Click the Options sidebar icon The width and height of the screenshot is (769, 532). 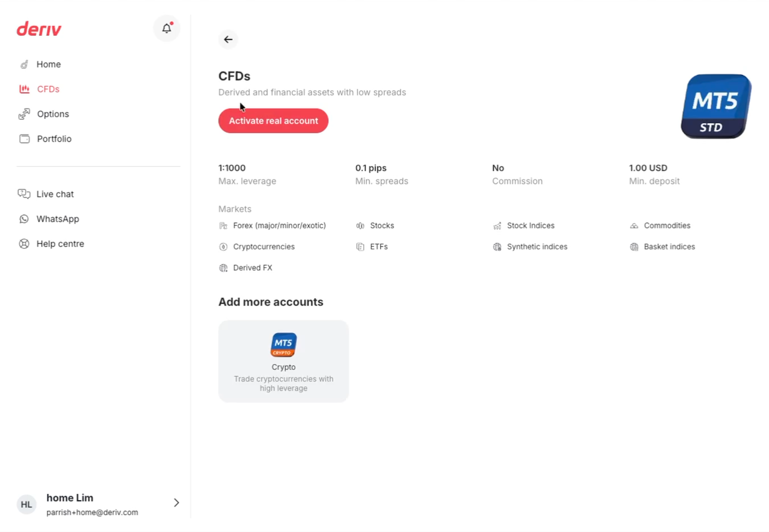24,114
